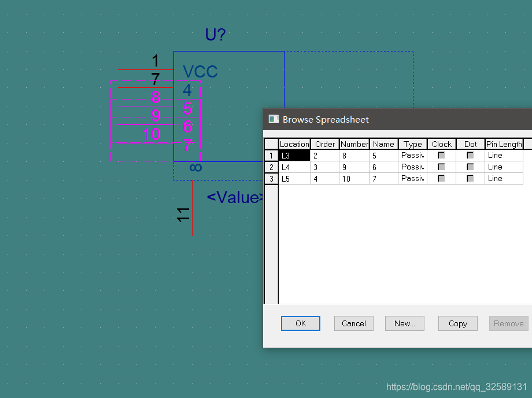The width and height of the screenshot is (532, 398).
Task: Select the Order column header
Action: 325,144
